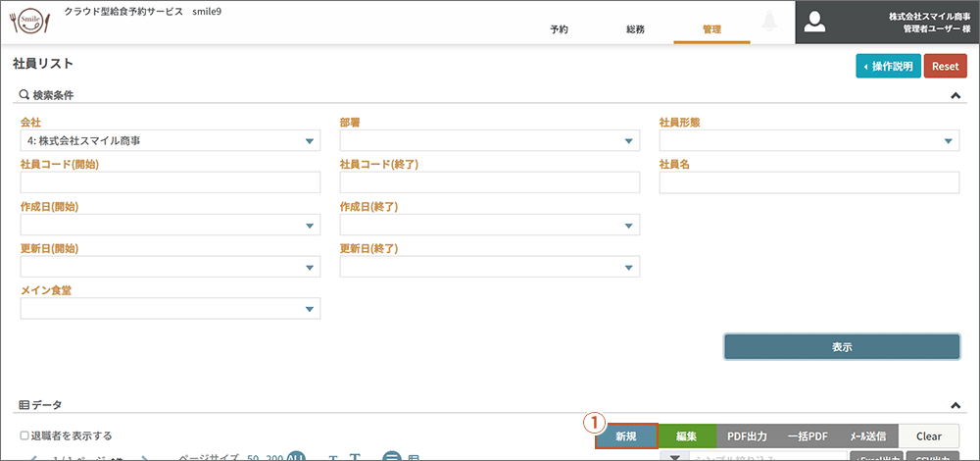Click the red Reset button
Image resolution: width=980 pixels, height=461 pixels.
[x=945, y=67]
